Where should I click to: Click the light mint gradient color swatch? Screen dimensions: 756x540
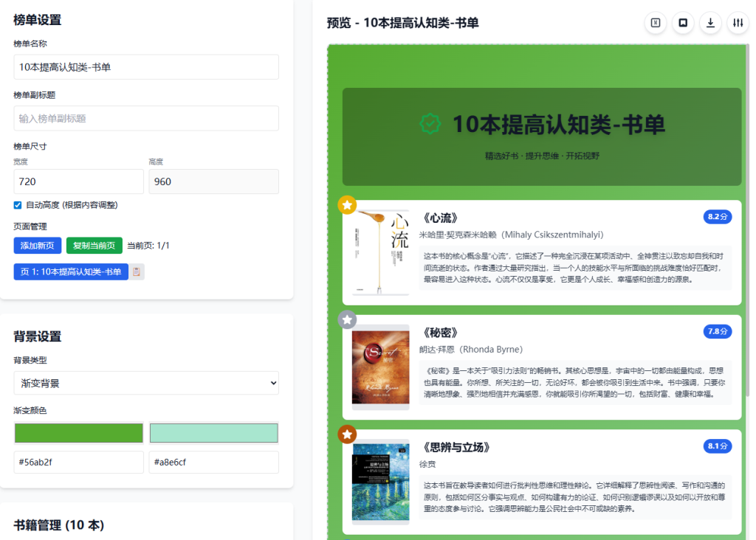[214, 433]
